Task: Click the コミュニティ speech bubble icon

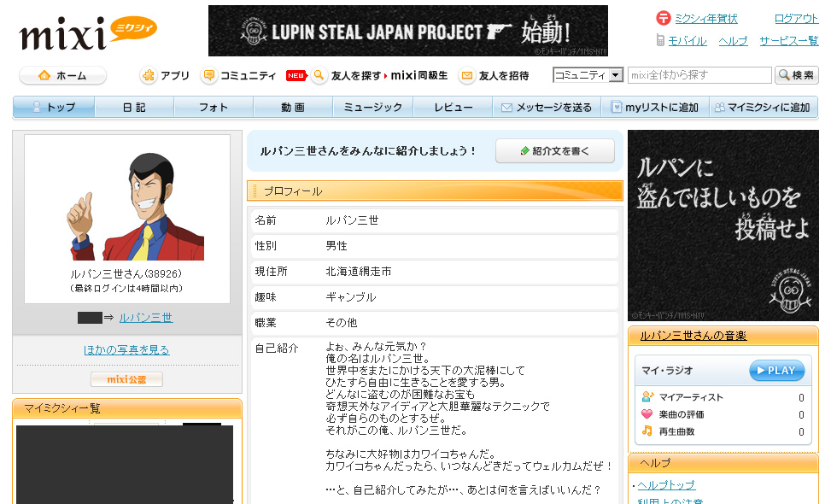Action: point(209,76)
